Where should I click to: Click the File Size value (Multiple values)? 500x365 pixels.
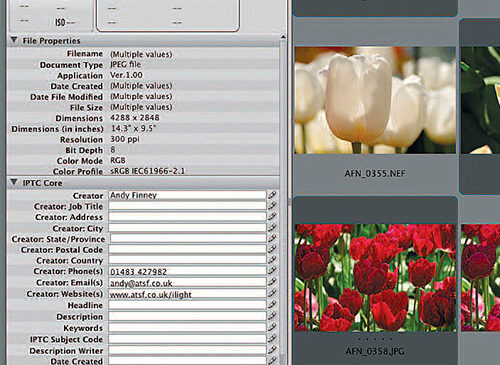(141, 107)
